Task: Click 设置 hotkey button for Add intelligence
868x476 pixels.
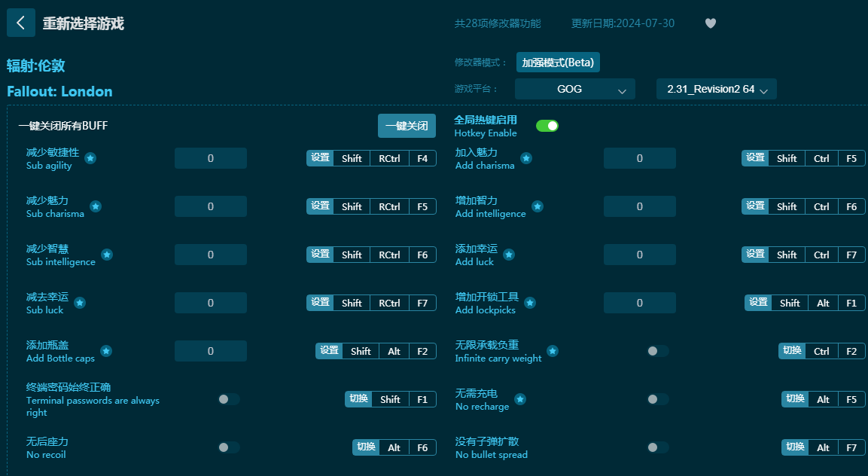Action: click(756, 206)
